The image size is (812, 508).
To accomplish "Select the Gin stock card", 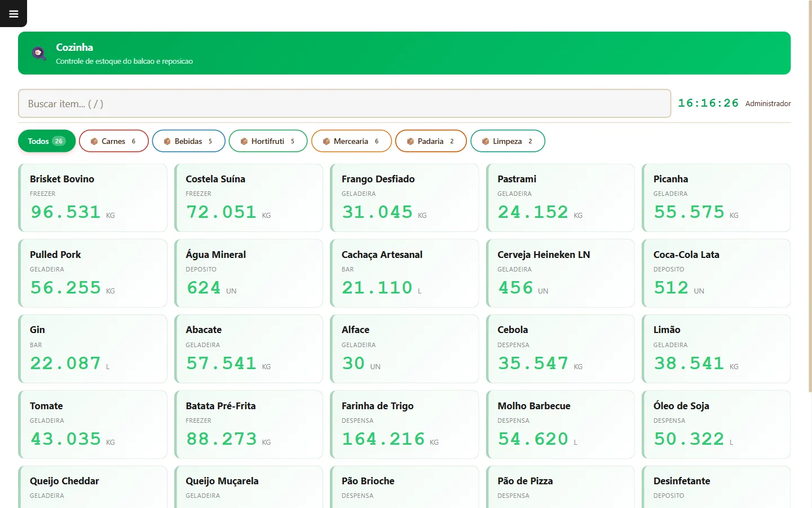I will (92, 349).
